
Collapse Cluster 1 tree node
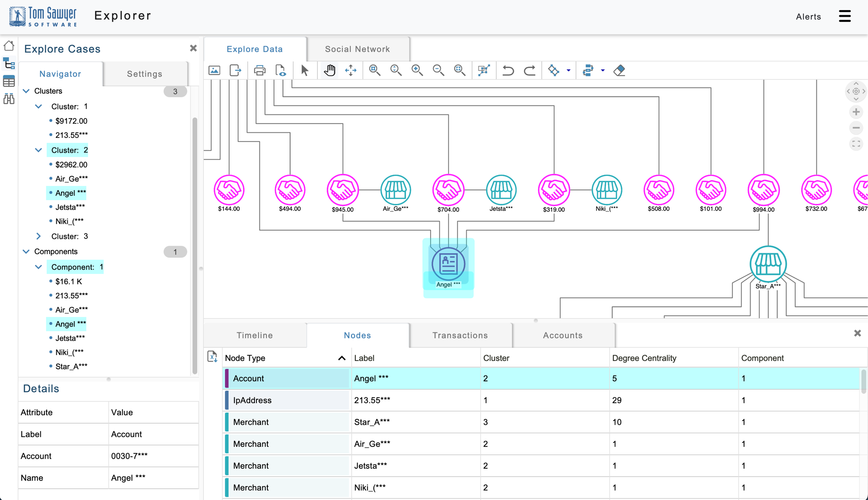(38, 107)
